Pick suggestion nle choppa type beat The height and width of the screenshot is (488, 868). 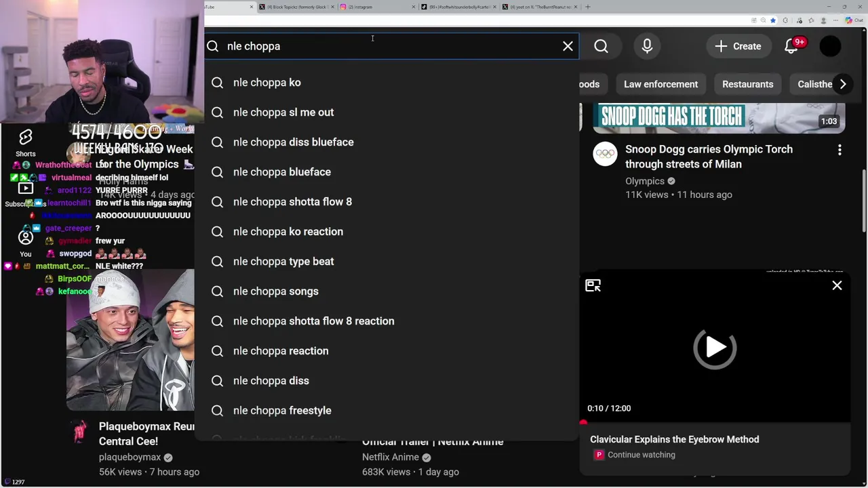[387, 262]
